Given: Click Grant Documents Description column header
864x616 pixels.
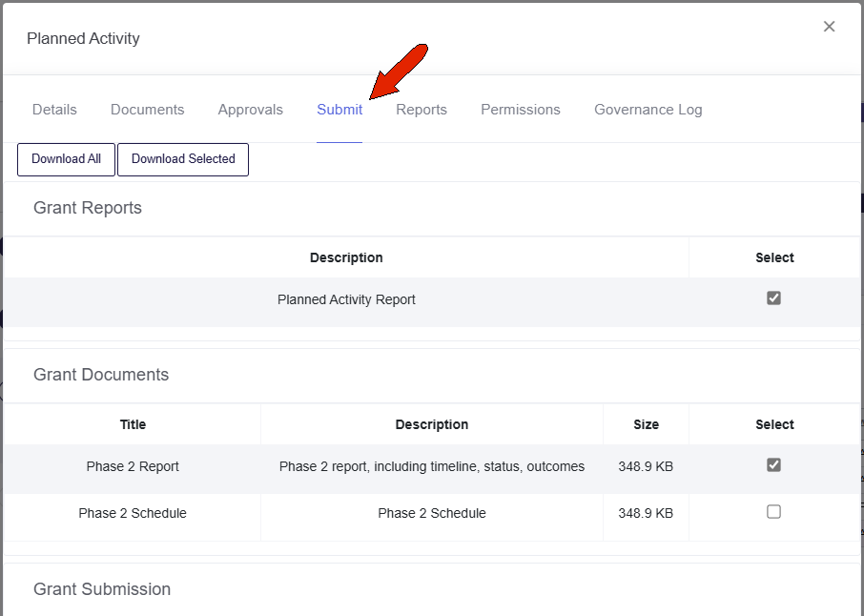Looking at the screenshot, I should click(431, 424).
